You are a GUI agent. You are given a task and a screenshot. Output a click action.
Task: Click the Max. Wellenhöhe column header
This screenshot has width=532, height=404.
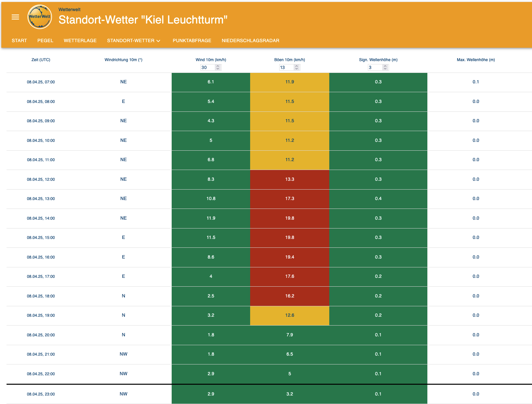(x=475, y=60)
